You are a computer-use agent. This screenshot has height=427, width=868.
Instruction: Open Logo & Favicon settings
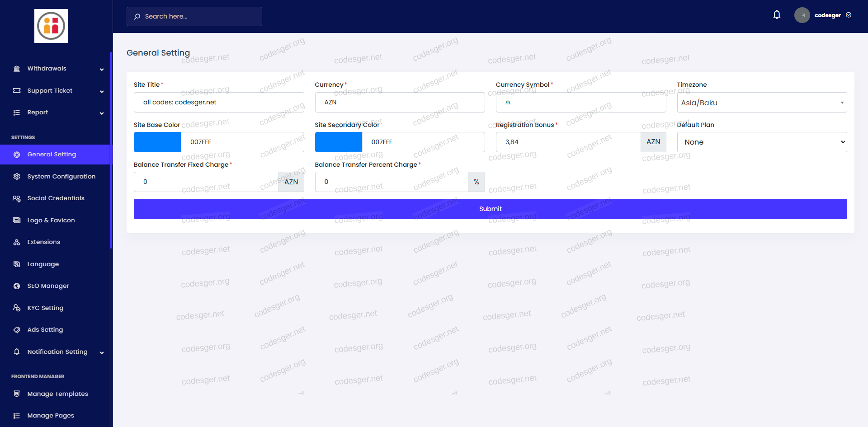tap(51, 221)
